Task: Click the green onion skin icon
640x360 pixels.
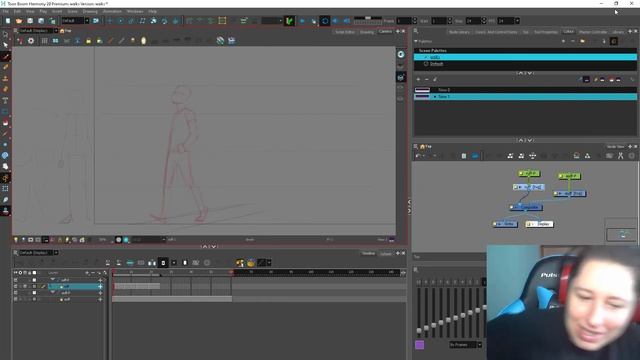Action: click(289, 21)
